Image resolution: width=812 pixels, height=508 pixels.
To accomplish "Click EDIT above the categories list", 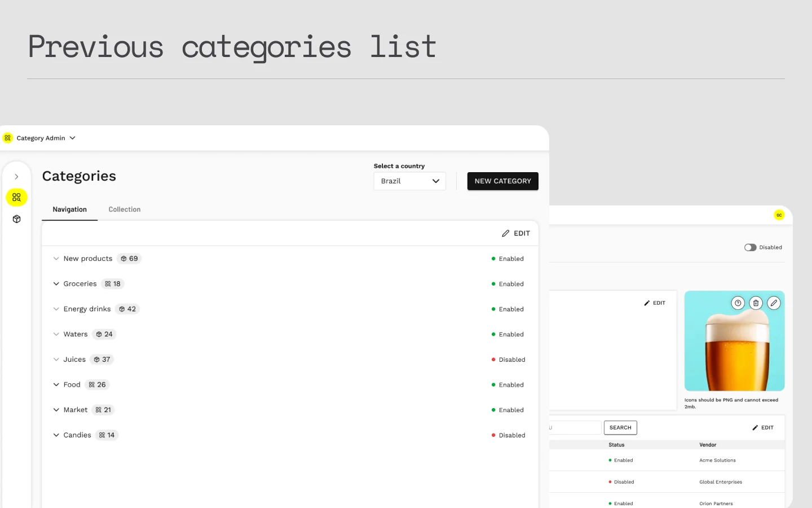I will pyautogui.click(x=516, y=233).
